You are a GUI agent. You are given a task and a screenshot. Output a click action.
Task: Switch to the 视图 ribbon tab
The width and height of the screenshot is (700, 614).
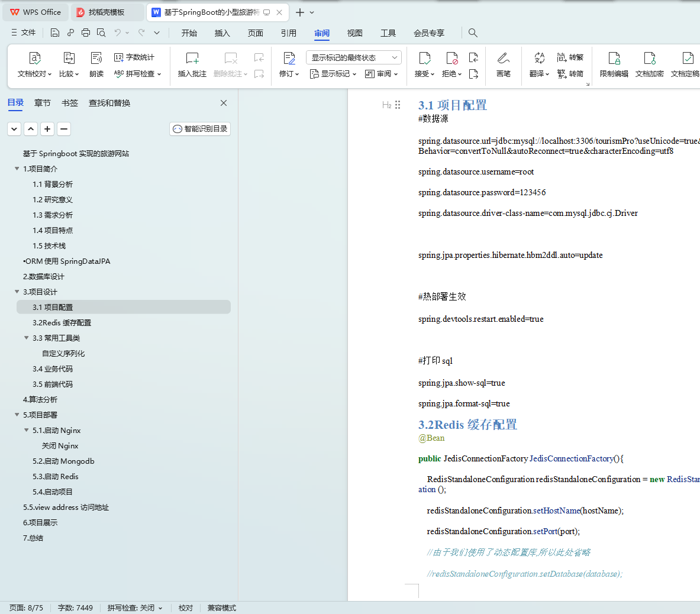coord(355,33)
